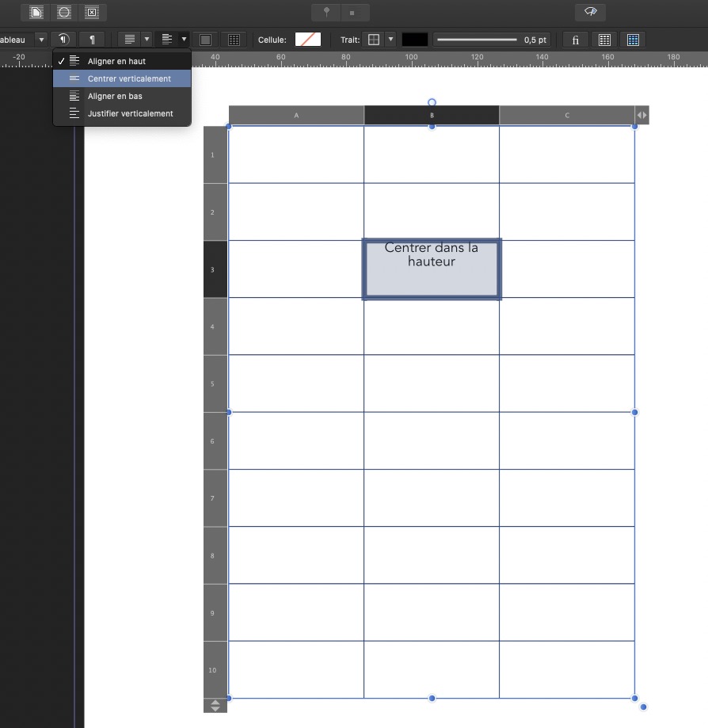This screenshot has height=728, width=708.
Task: Open the black stroke colour swatch
Action: tap(415, 40)
